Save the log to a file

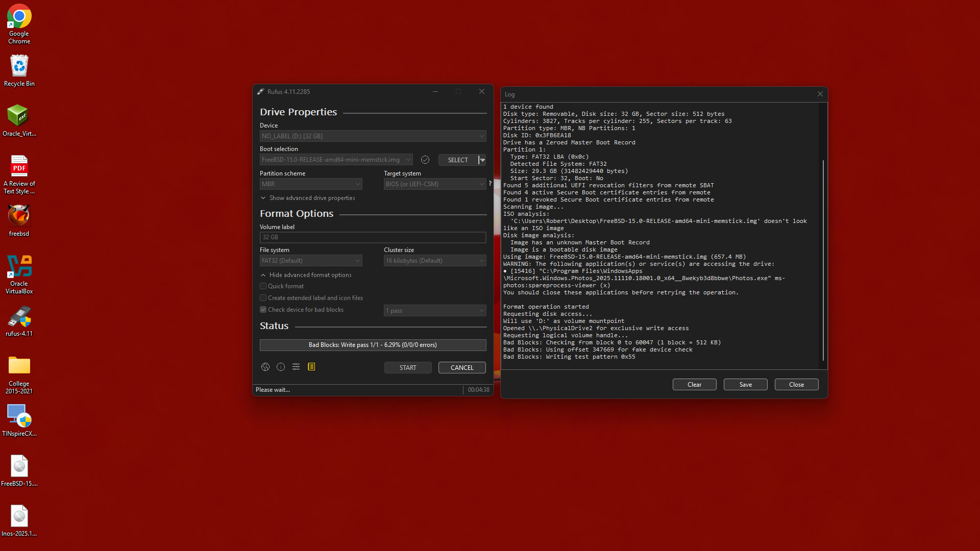tap(745, 384)
